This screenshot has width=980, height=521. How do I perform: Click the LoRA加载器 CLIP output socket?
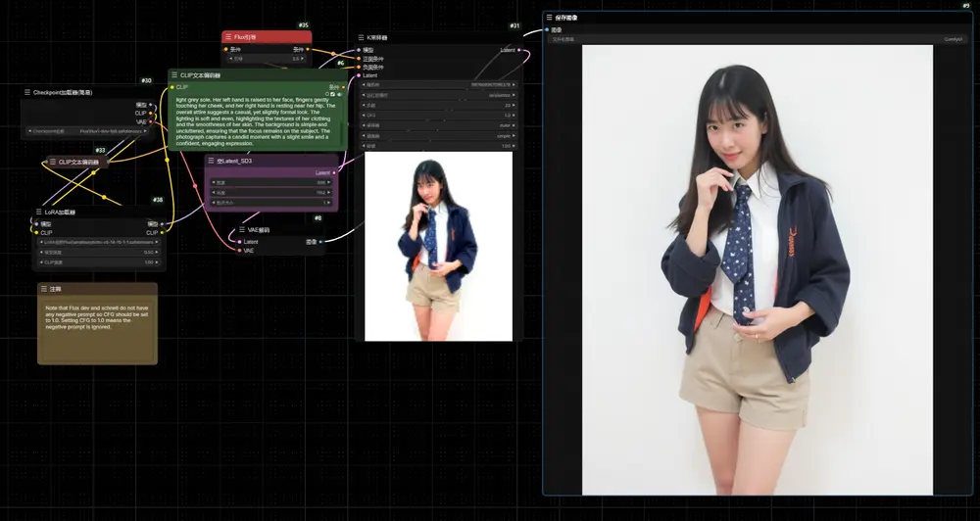pos(162,232)
